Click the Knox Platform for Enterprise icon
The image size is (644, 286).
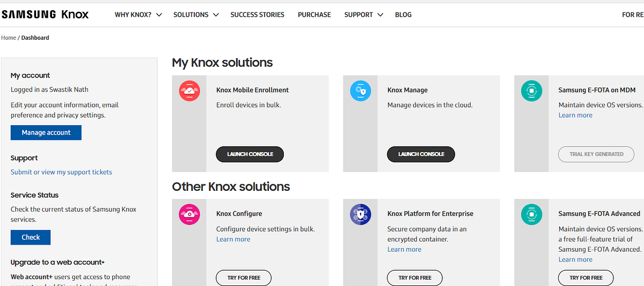[361, 215]
